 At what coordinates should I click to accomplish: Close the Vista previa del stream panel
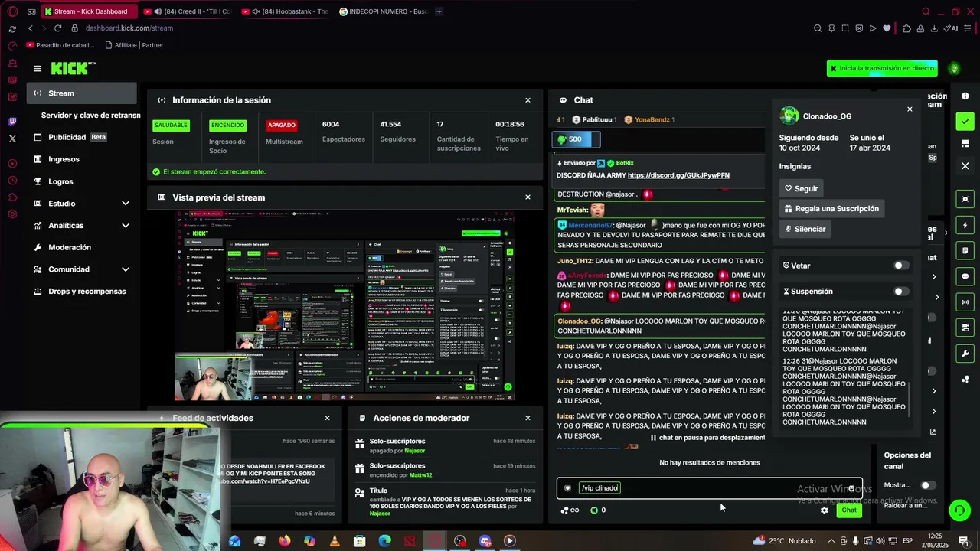(x=528, y=197)
